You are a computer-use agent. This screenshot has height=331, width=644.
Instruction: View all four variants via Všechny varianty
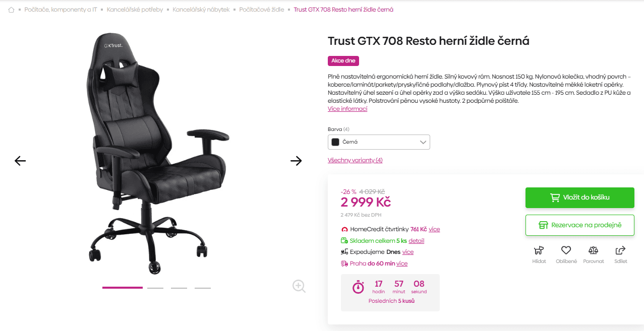pos(355,159)
